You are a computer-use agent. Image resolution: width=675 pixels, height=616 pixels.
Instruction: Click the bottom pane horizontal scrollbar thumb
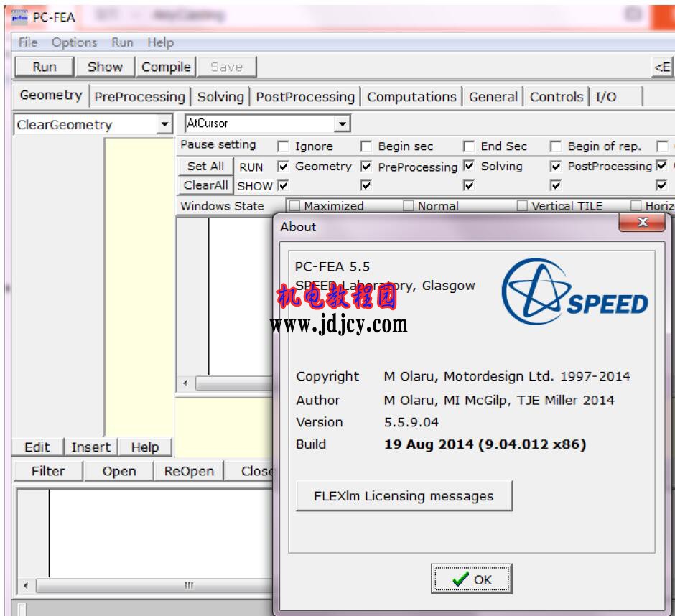(x=155, y=585)
